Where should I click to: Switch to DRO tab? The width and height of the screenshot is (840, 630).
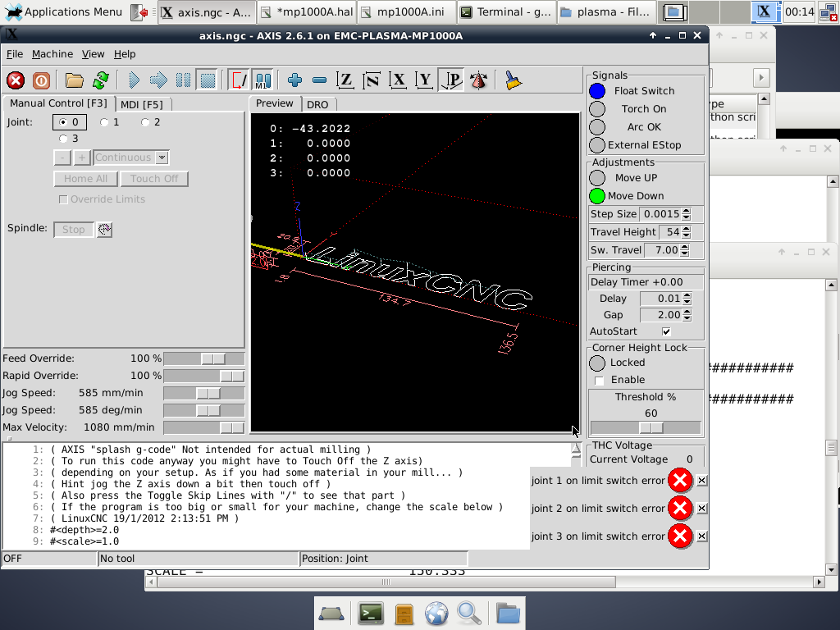[x=317, y=104]
